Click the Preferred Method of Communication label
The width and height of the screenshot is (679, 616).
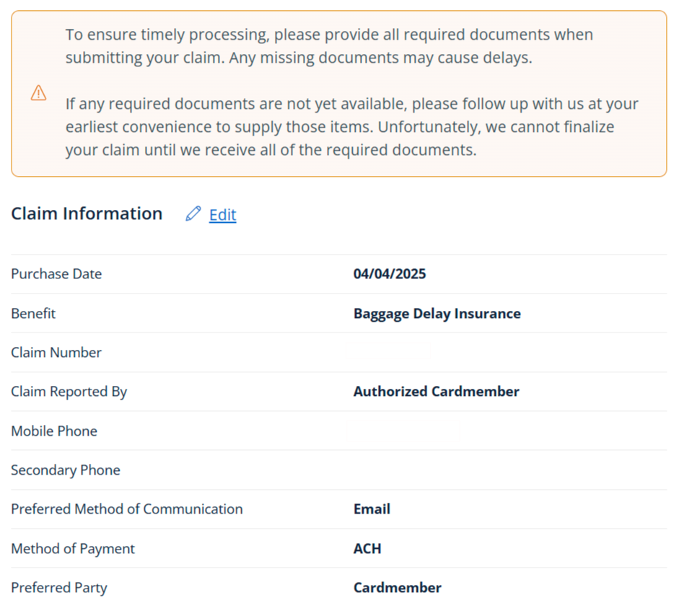tap(127, 509)
